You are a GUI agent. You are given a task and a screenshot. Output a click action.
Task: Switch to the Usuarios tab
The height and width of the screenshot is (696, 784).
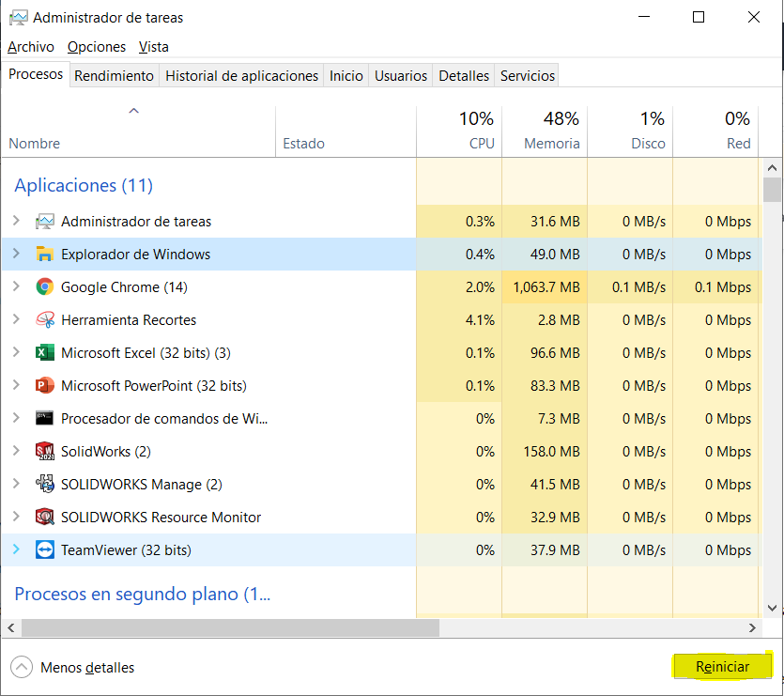[x=401, y=75]
